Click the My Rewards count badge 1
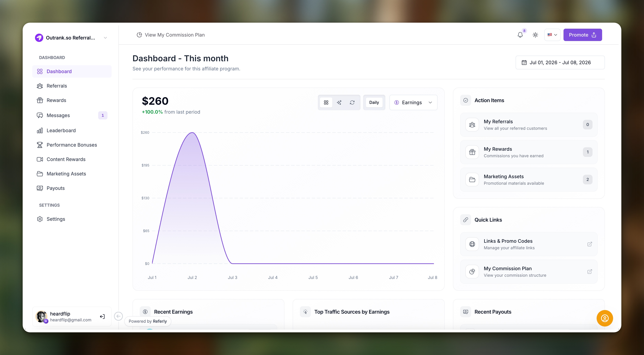 coord(588,152)
